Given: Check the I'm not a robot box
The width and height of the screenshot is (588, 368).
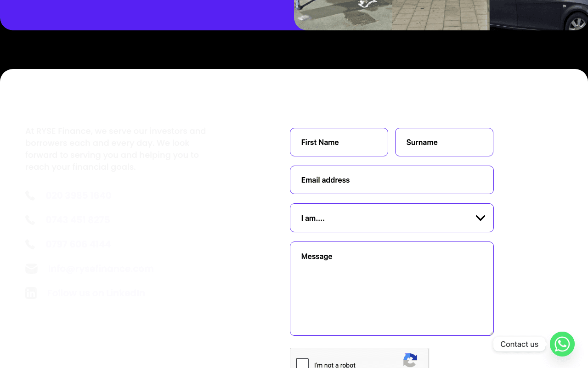Looking at the screenshot, I should click(302, 364).
